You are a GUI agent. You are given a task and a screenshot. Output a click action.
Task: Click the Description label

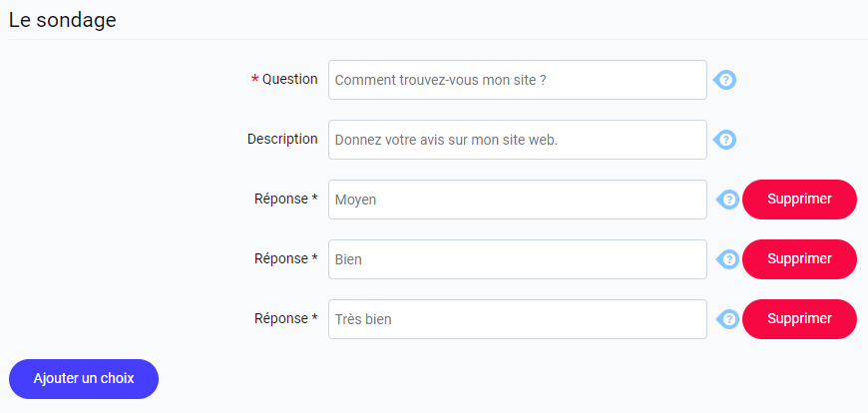pos(282,139)
